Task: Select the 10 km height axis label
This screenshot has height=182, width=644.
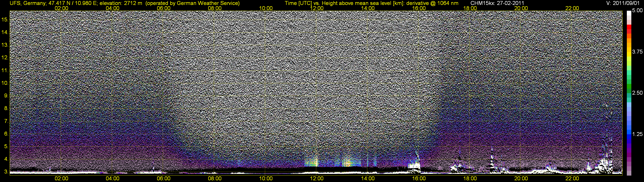Action: [x=5, y=83]
